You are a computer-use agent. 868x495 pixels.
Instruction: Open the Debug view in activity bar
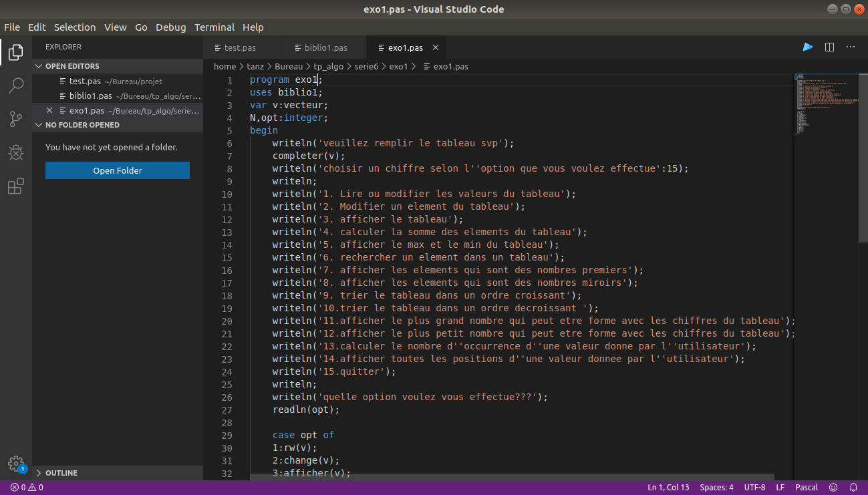click(16, 152)
